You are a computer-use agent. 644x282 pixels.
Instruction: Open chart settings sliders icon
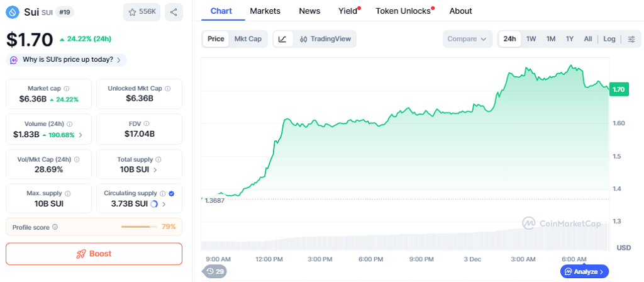click(x=631, y=39)
